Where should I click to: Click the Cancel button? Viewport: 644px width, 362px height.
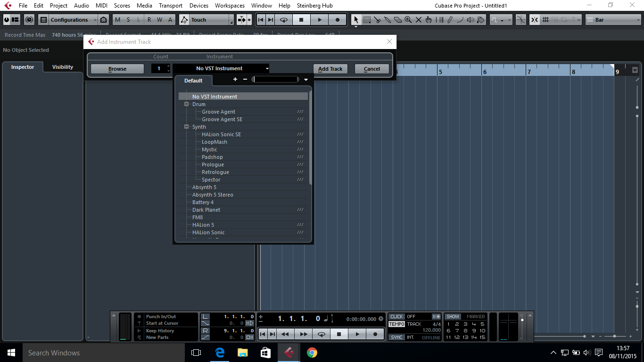click(x=372, y=69)
